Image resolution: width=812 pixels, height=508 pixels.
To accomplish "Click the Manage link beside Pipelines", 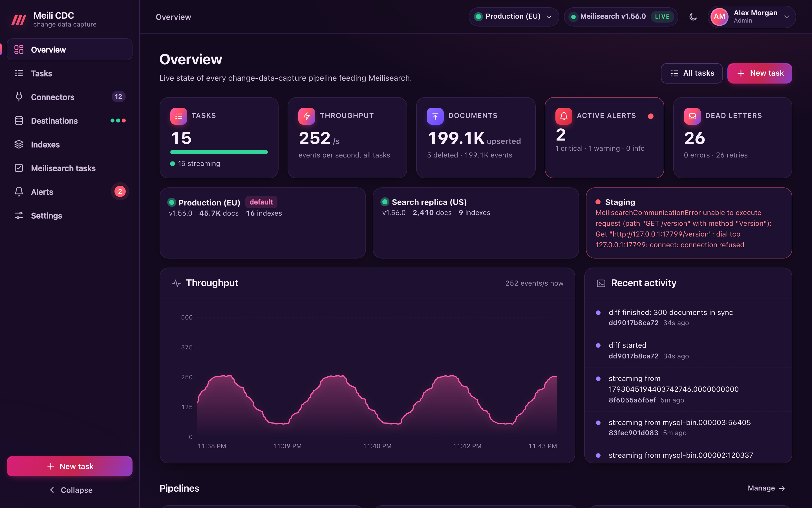I will click(x=766, y=488).
